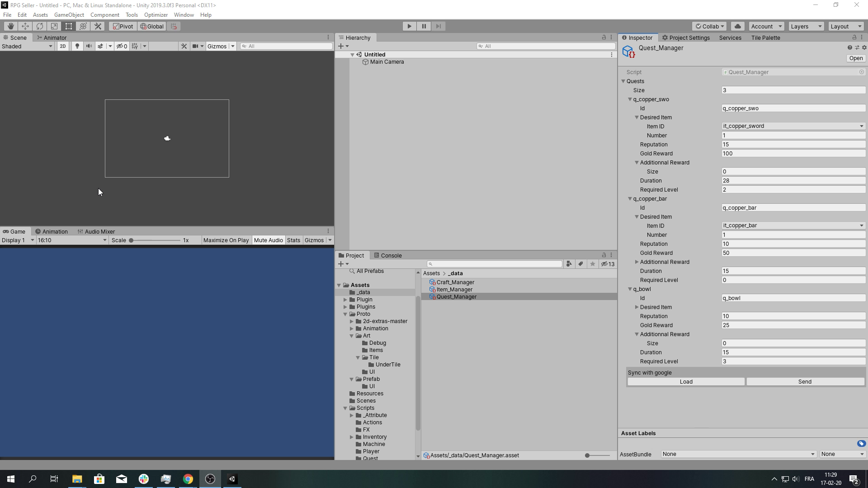Toggle Maximize On Play
868x488 pixels.
click(x=226, y=240)
